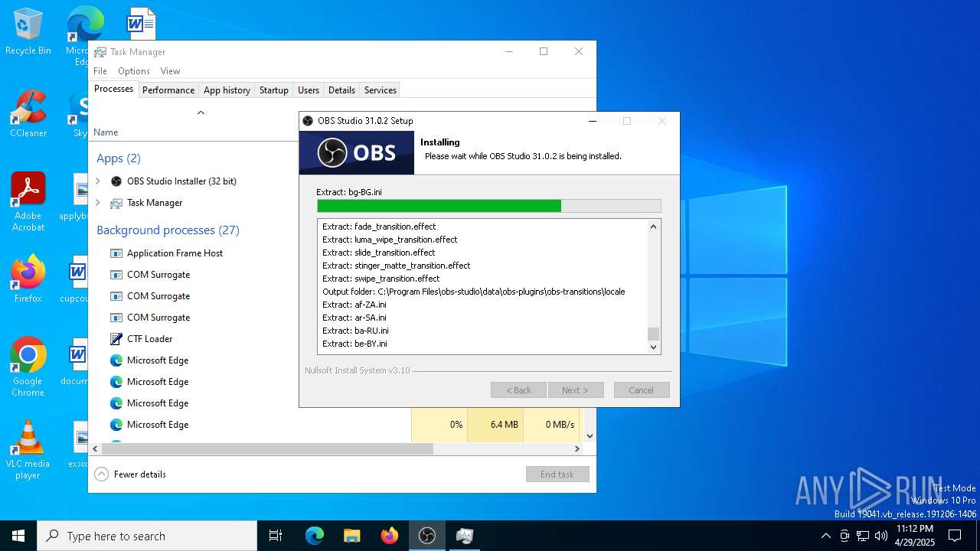Image resolution: width=980 pixels, height=551 pixels.
Task: Select the 'Extract: fade_transition.effect' log line
Action: [x=379, y=227]
